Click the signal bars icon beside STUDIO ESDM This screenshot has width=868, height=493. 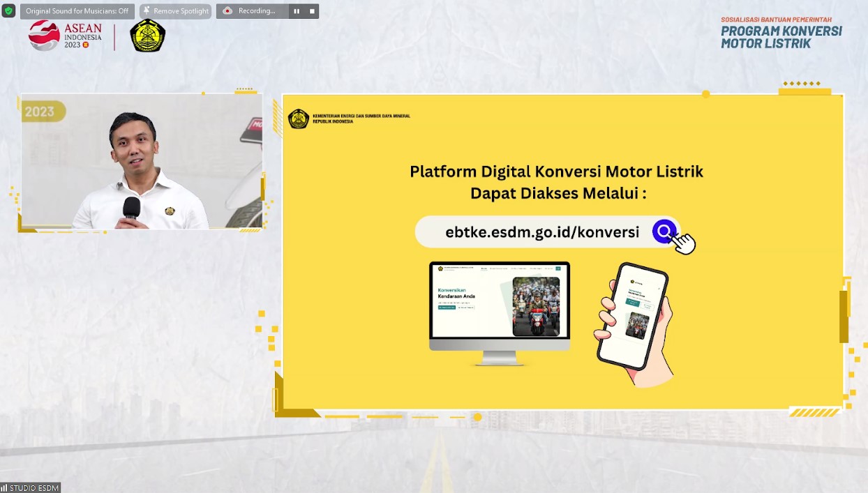4,487
